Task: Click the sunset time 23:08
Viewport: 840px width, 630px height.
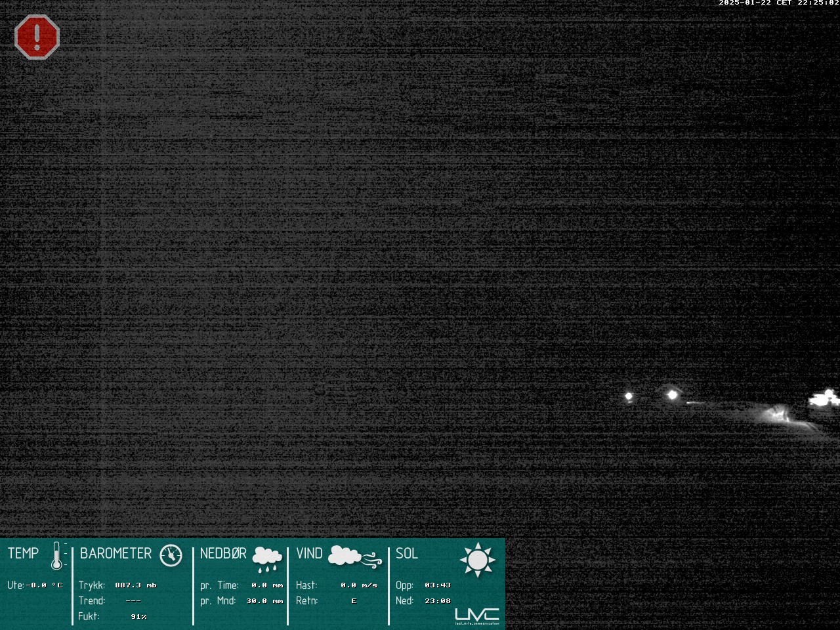Action: click(438, 600)
